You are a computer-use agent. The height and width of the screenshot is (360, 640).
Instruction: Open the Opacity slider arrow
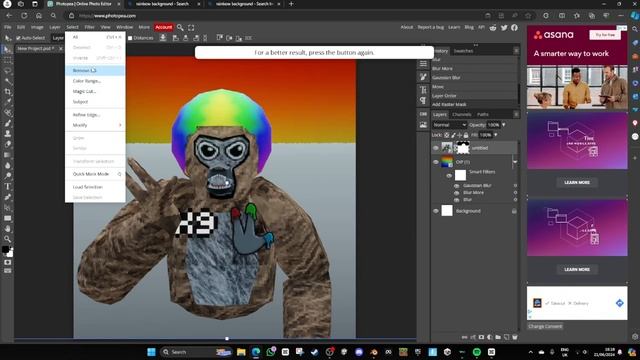(504, 125)
